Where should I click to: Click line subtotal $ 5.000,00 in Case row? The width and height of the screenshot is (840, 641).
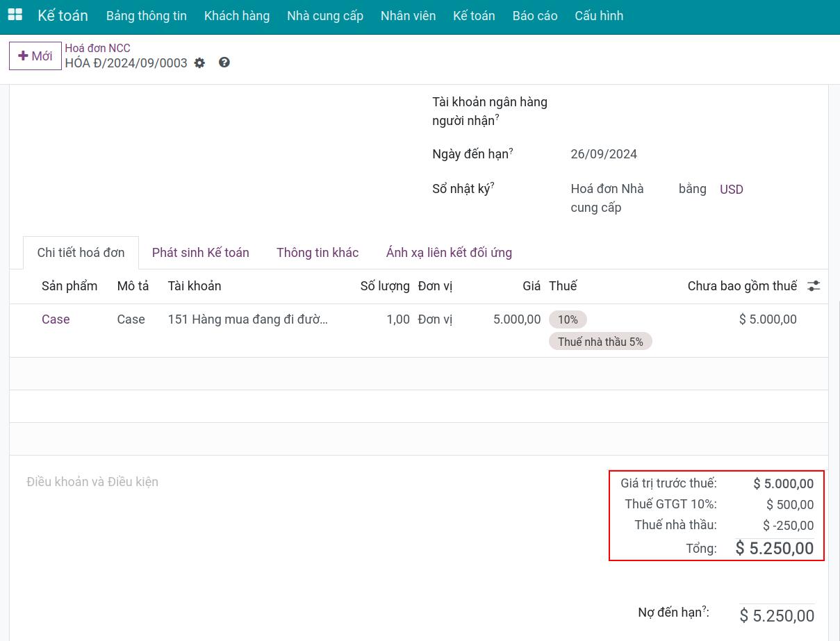click(768, 319)
